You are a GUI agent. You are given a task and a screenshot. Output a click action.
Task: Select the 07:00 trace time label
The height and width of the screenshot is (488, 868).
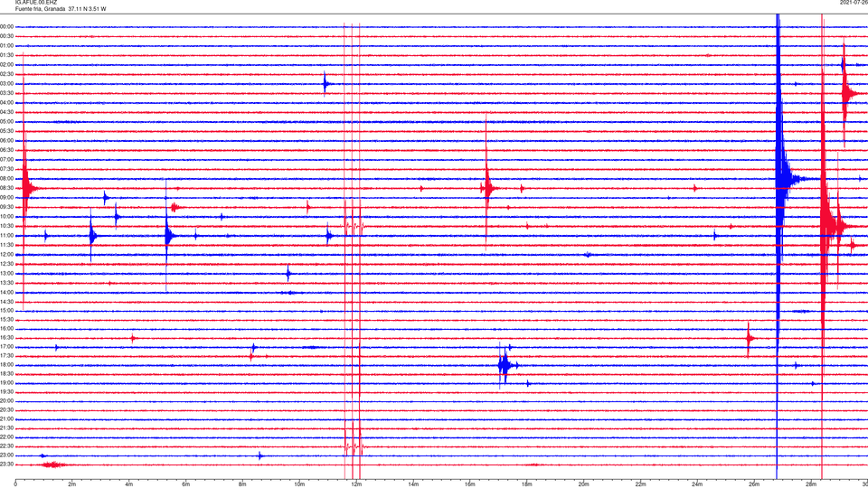(7, 159)
